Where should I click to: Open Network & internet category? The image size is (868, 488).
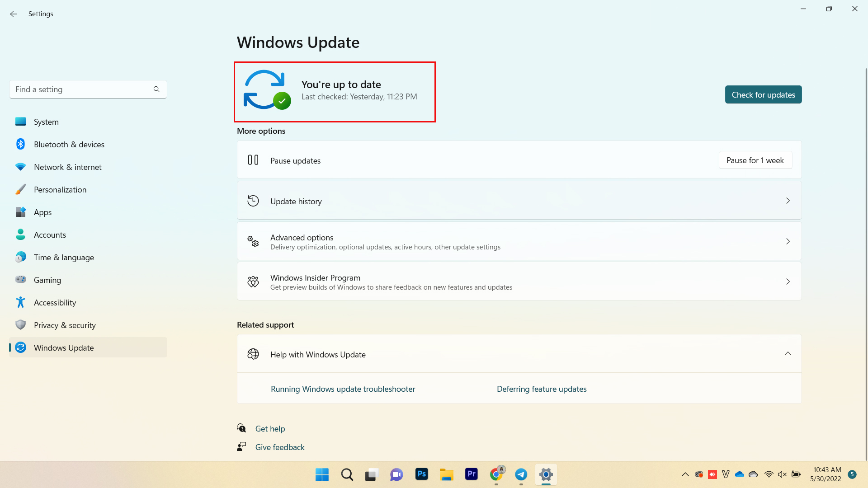88,167
